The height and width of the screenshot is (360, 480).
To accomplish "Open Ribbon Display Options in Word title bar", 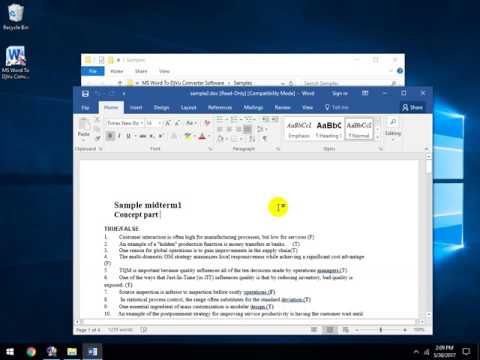I will click(365, 93).
